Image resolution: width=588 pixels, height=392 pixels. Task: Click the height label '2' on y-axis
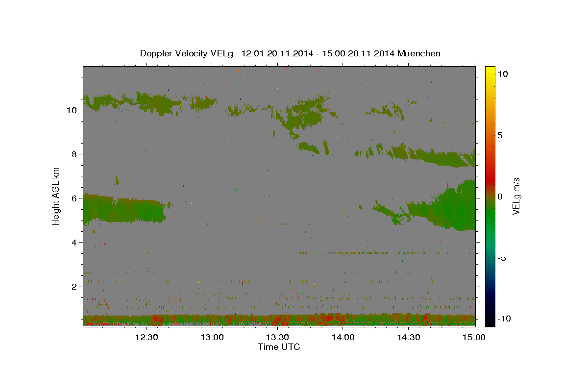(73, 286)
